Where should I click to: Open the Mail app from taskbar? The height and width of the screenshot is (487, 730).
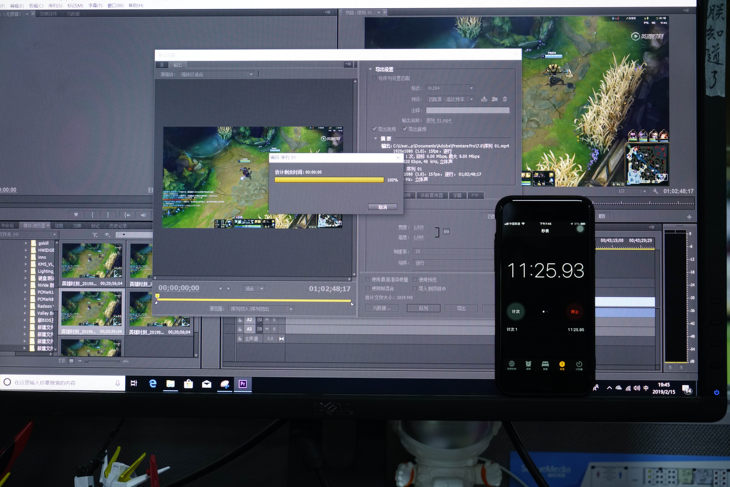(x=206, y=384)
